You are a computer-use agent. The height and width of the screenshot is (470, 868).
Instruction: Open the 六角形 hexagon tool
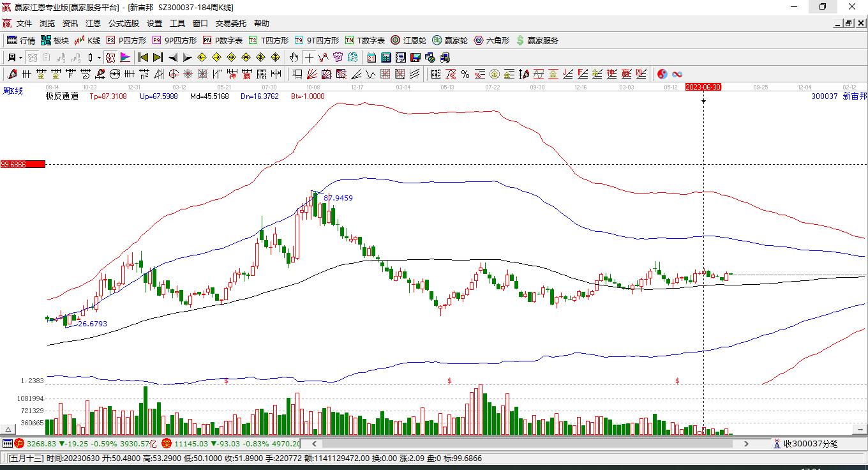[491, 40]
